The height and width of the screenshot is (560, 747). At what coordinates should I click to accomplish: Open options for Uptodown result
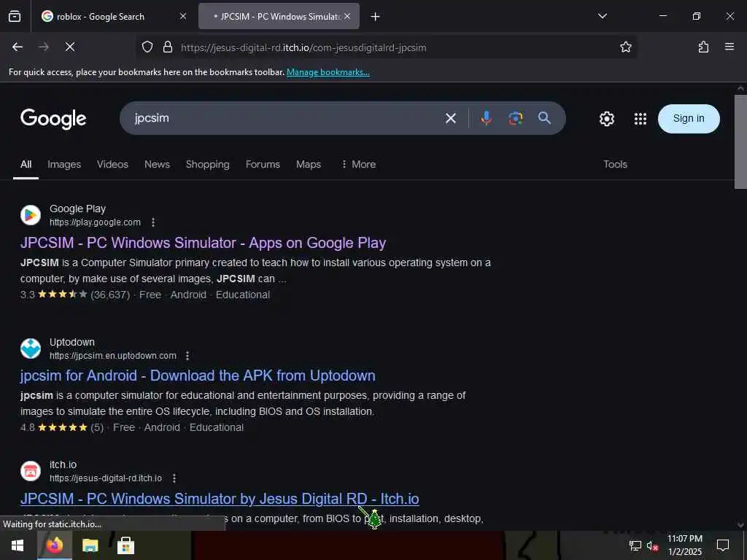coord(187,356)
